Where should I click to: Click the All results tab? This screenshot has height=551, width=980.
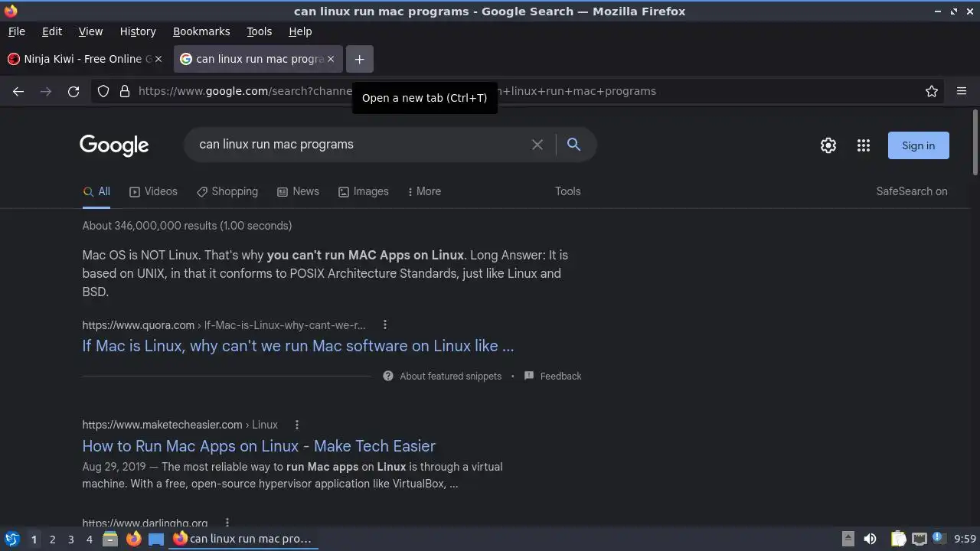pos(96,191)
